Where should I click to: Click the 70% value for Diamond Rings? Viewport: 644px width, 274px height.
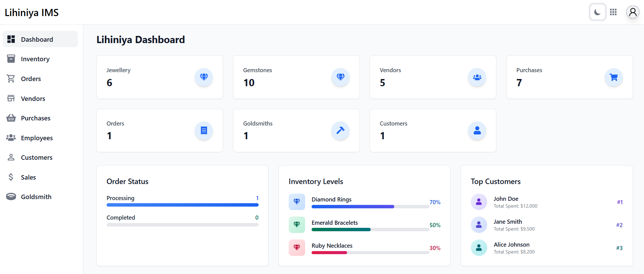(x=435, y=202)
